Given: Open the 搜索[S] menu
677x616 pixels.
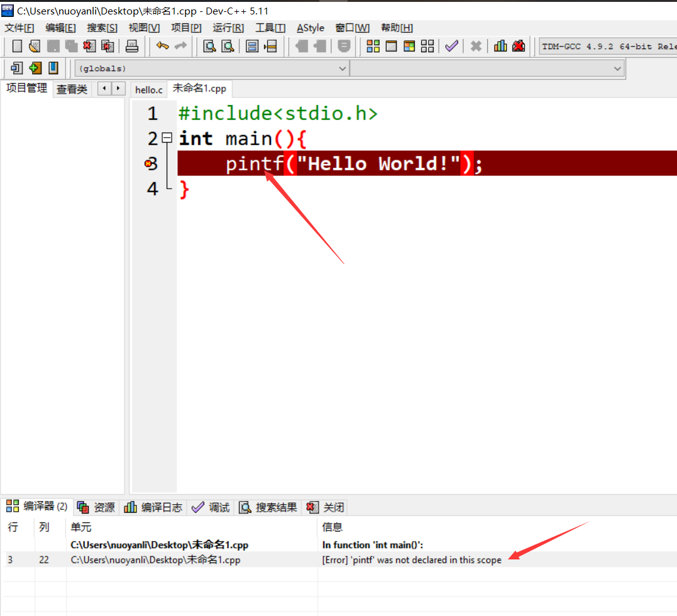Looking at the screenshot, I should coord(102,28).
